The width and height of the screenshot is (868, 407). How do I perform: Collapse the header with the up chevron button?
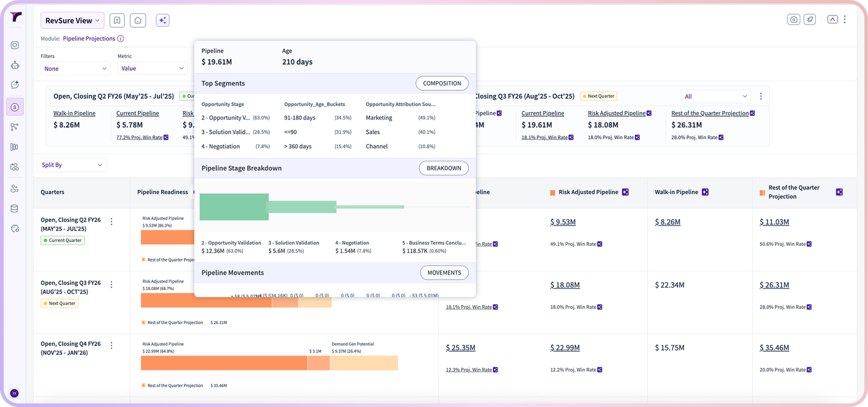pos(832,19)
